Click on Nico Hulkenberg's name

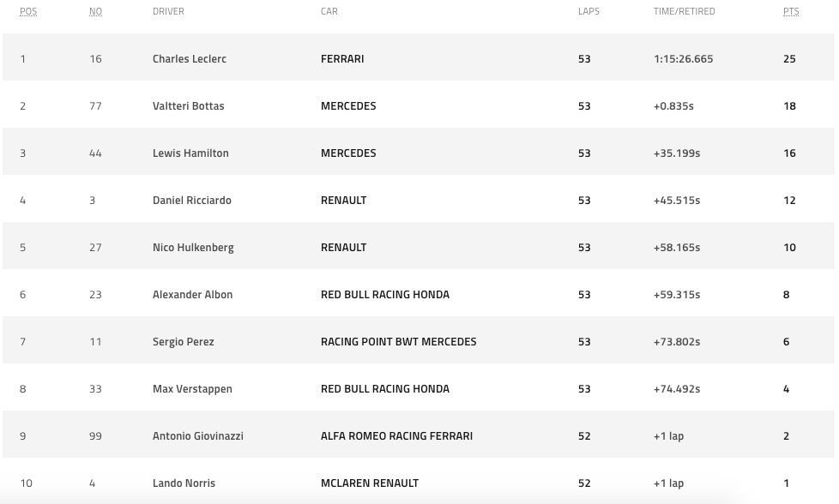click(193, 248)
